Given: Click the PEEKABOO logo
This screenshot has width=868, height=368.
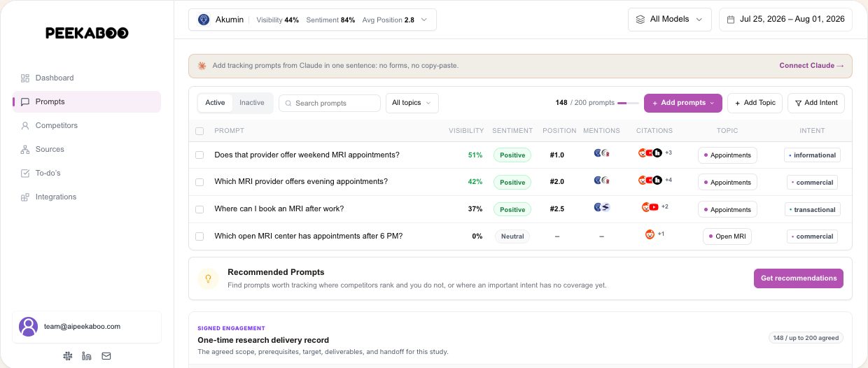Looking at the screenshot, I should (87, 33).
